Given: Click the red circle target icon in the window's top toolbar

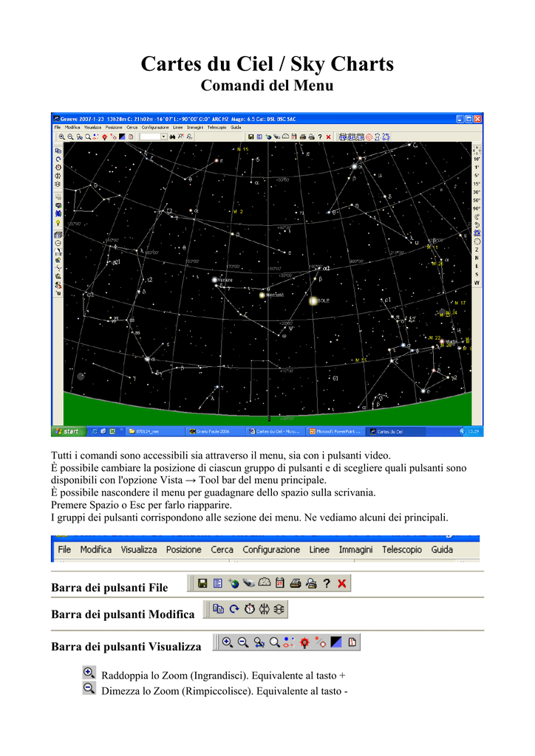Looking at the screenshot, I should click(x=369, y=137).
